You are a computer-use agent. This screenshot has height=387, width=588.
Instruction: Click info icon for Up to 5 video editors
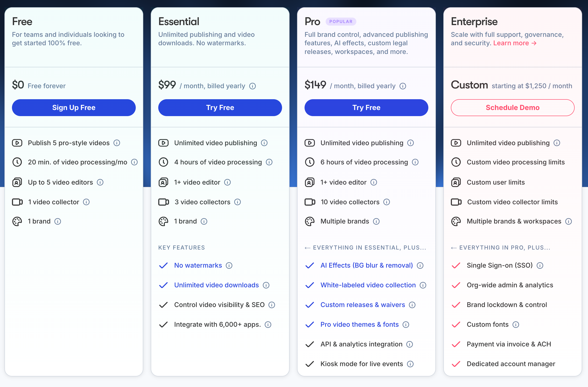click(x=100, y=182)
